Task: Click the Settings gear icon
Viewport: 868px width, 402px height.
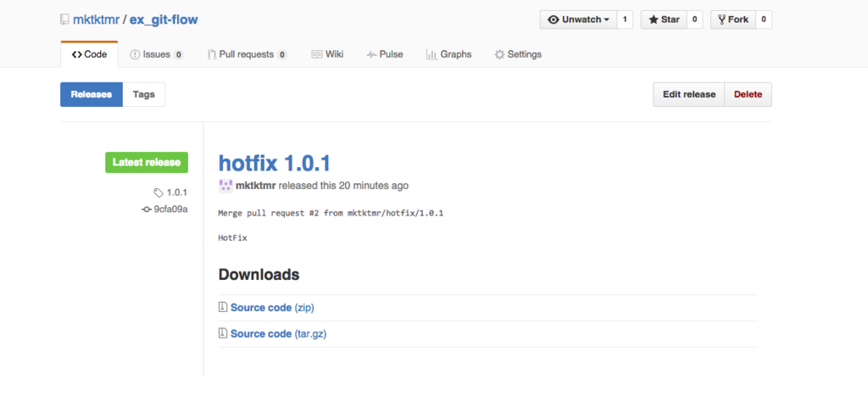Action: pyautogui.click(x=499, y=54)
